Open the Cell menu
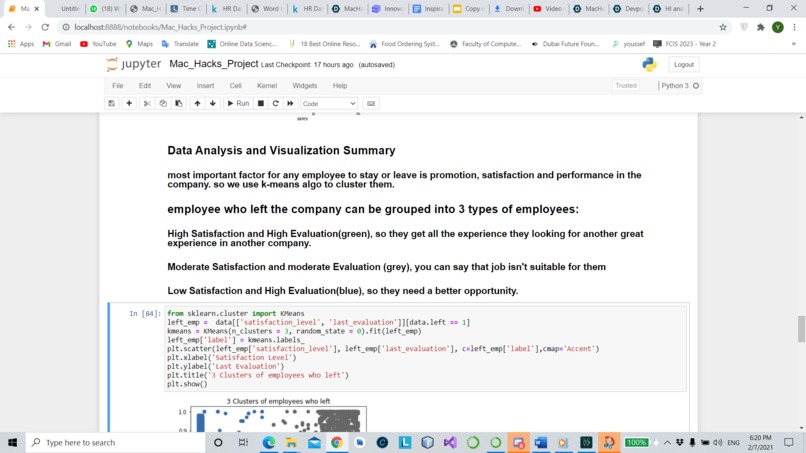 click(235, 86)
